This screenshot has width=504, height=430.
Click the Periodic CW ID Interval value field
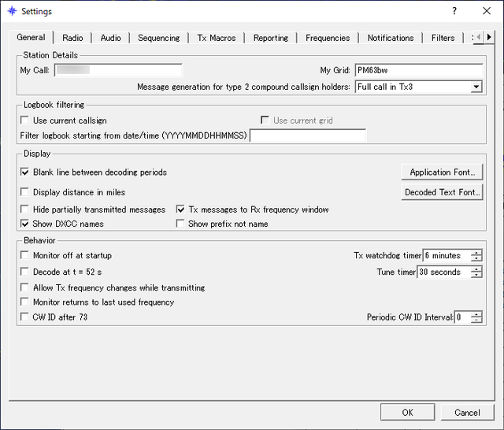(463, 317)
